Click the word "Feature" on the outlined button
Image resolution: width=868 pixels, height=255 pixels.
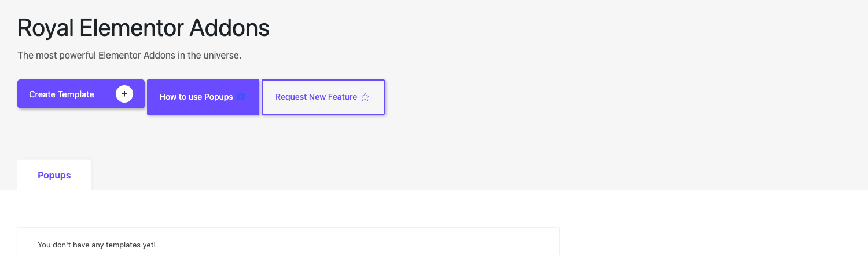pyautogui.click(x=343, y=97)
